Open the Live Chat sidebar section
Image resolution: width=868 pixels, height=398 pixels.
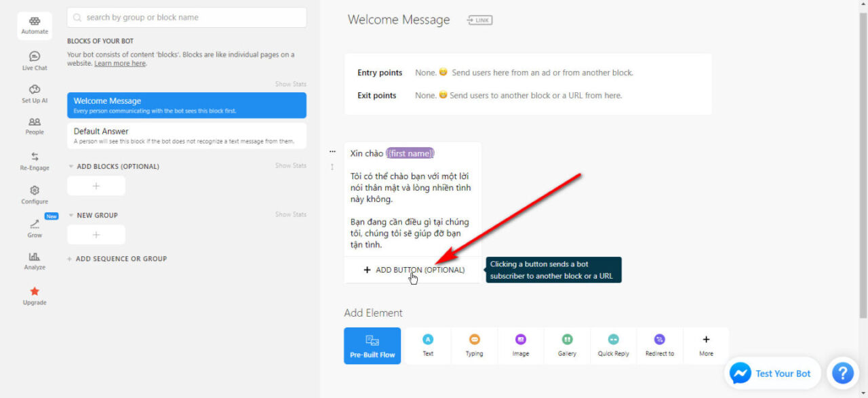[x=35, y=60]
